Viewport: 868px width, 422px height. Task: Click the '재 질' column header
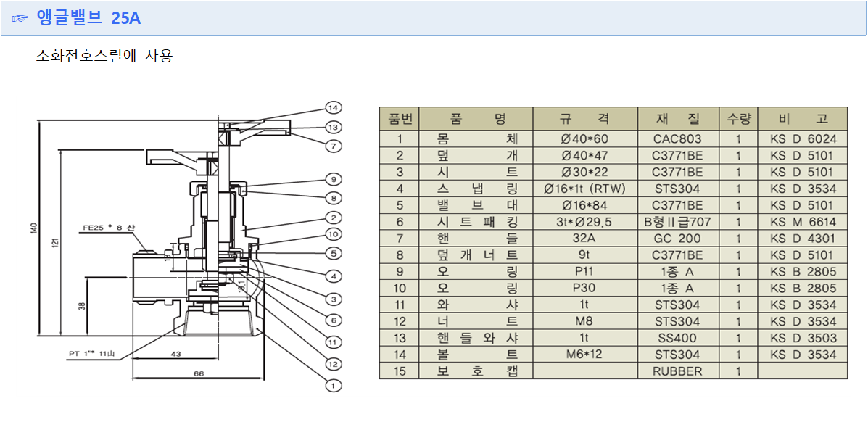(x=678, y=118)
